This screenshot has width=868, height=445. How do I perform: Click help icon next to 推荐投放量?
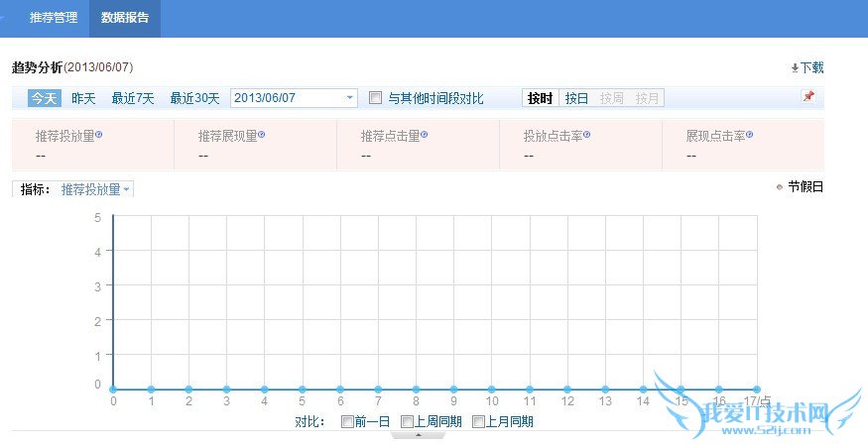[x=99, y=135]
